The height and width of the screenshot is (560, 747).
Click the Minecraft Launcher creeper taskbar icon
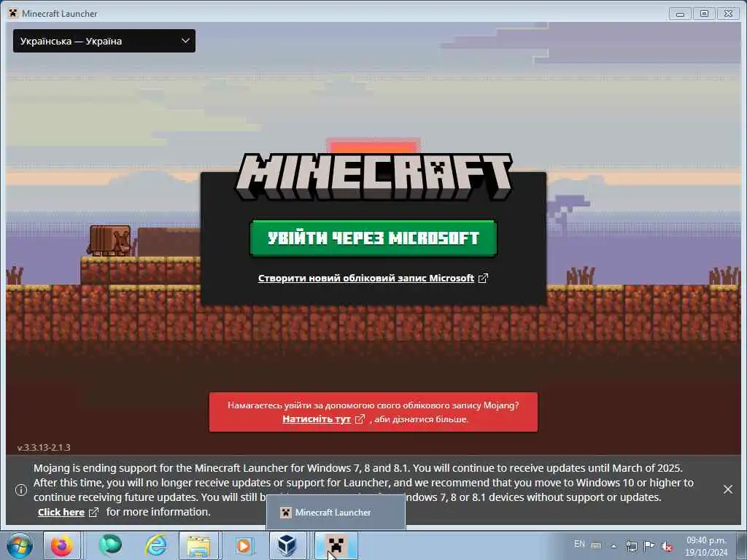click(336, 545)
